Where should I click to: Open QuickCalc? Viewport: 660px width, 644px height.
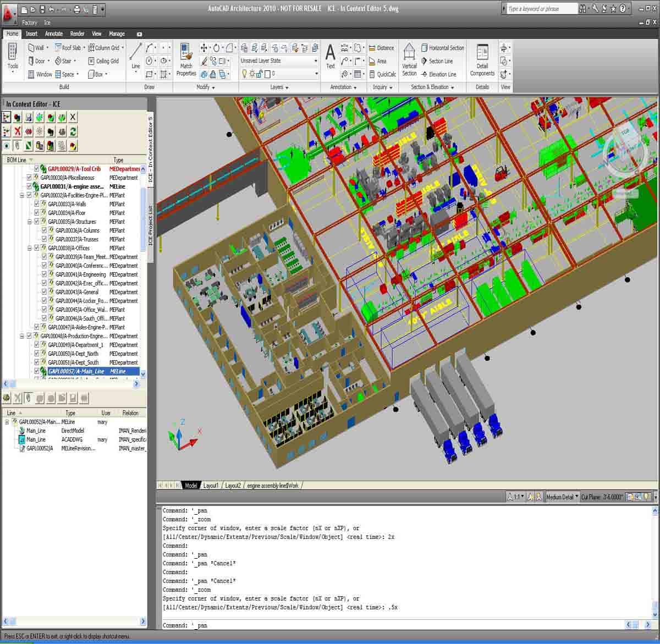point(382,74)
